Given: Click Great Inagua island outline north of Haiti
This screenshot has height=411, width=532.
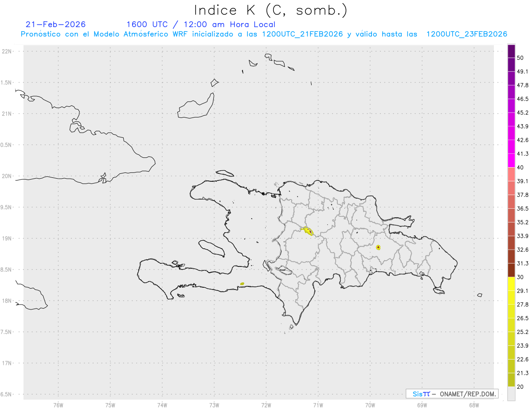Looking at the screenshot, I should 196,106.
